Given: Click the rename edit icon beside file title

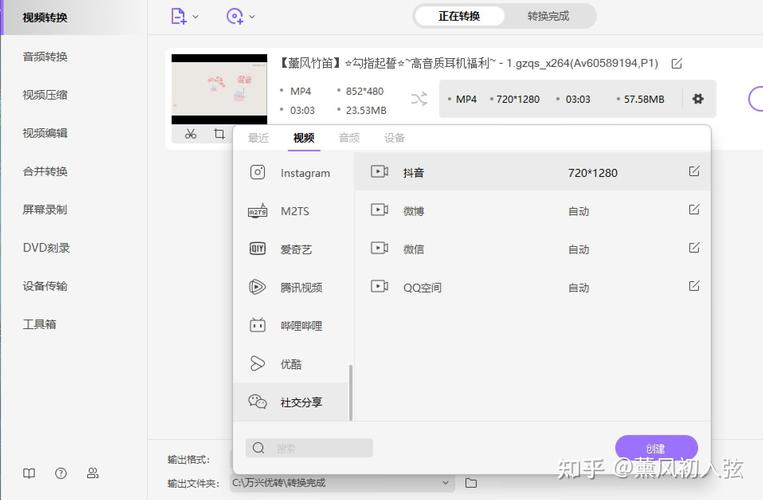Looking at the screenshot, I should [x=676, y=64].
